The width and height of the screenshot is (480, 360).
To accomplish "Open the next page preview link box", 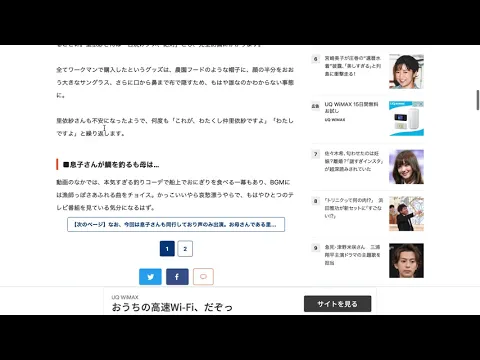I will (176, 224).
